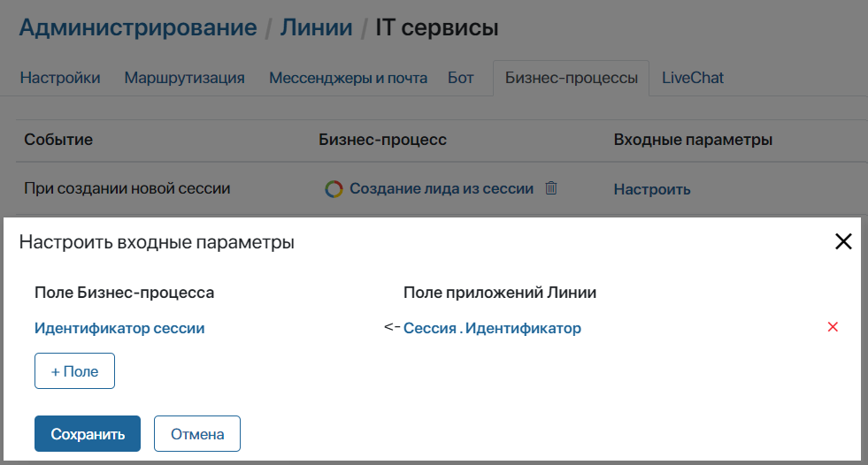Click the IT сервисы breadcrumb title
The image size is (868, 465).
pyautogui.click(x=437, y=28)
